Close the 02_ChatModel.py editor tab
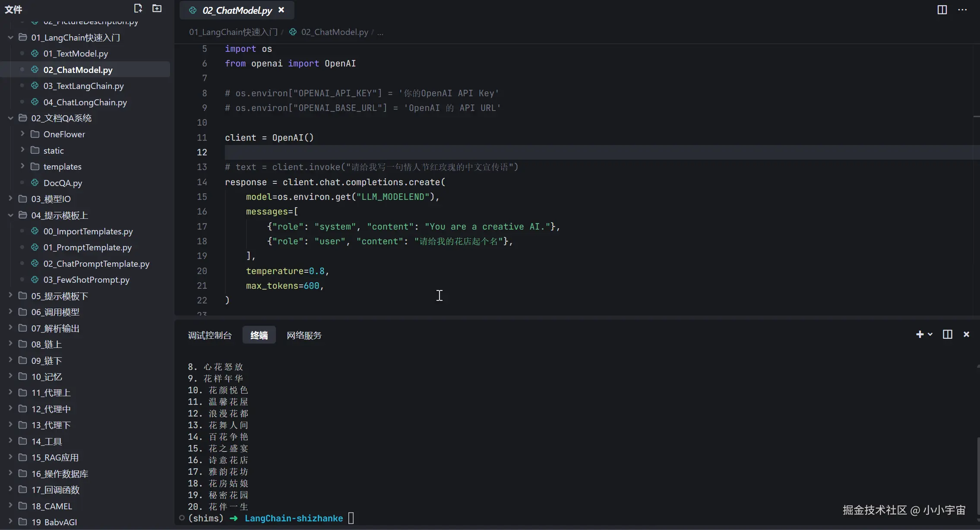The image size is (980, 530). 281,10
